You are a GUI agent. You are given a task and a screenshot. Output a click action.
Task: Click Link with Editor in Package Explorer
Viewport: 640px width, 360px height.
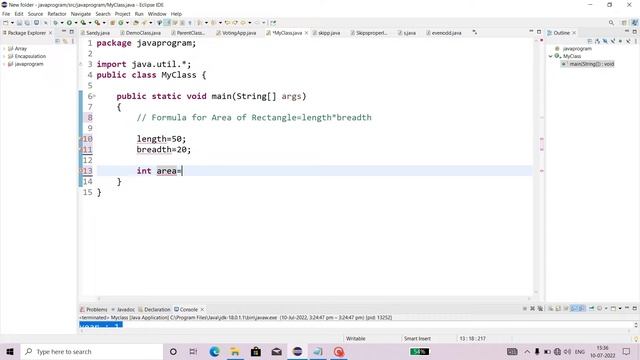click(x=65, y=41)
